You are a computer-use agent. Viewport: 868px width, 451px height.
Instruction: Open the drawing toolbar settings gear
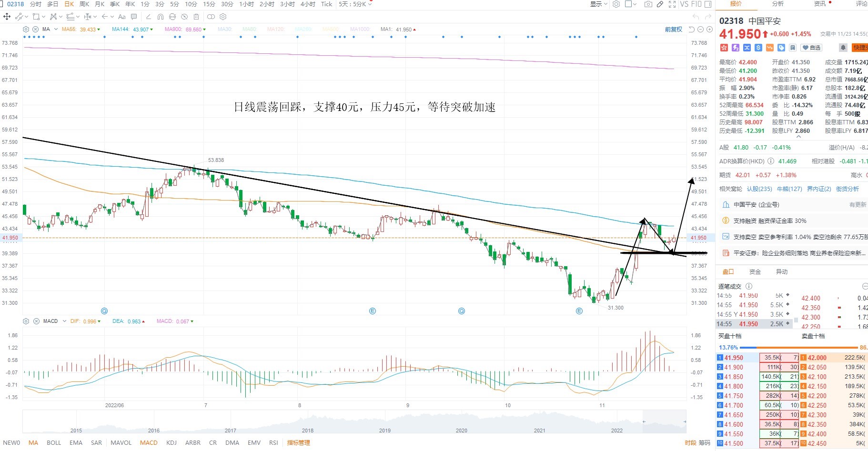coord(222,17)
